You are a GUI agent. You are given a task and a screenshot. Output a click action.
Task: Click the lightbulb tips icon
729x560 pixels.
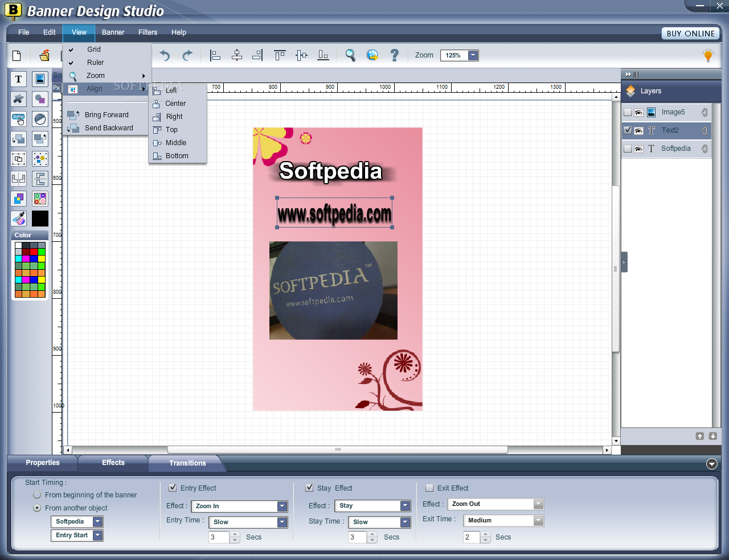[708, 55]
